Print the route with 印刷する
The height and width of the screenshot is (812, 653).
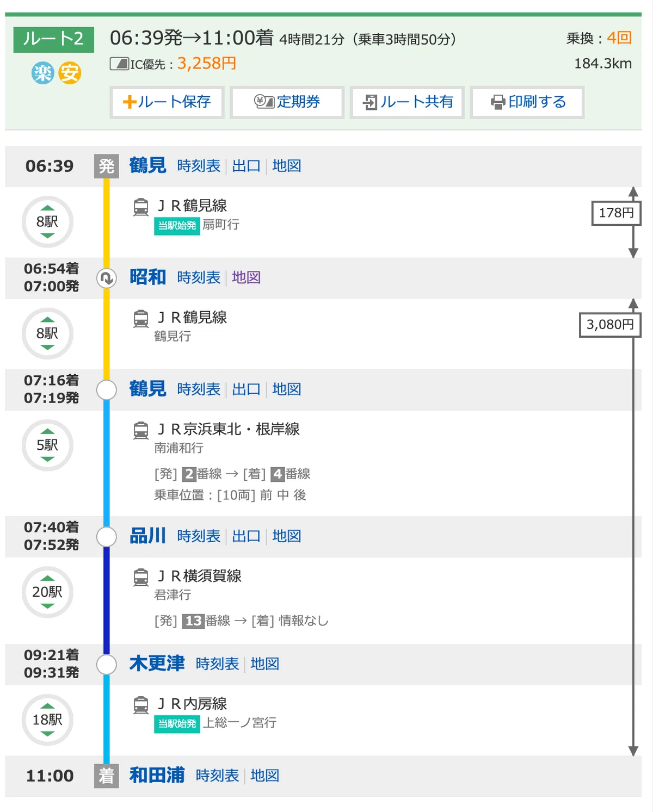coord(527,102)
